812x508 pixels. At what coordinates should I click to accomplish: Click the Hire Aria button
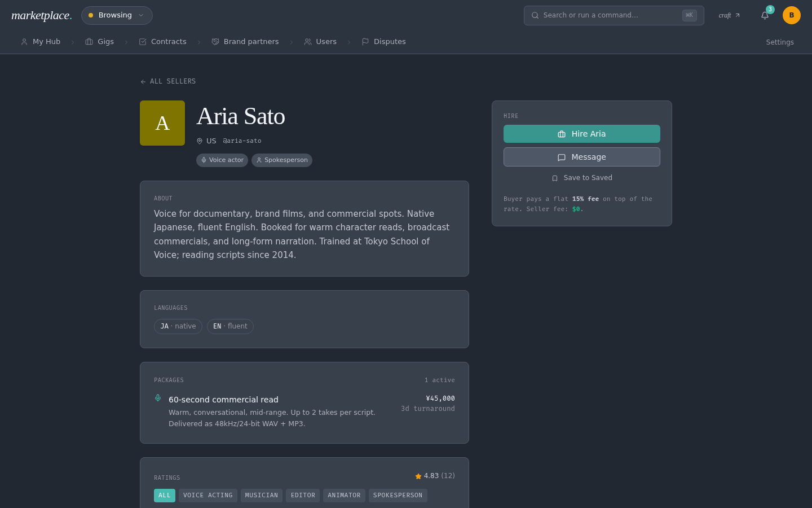click(x=582, y=134)
